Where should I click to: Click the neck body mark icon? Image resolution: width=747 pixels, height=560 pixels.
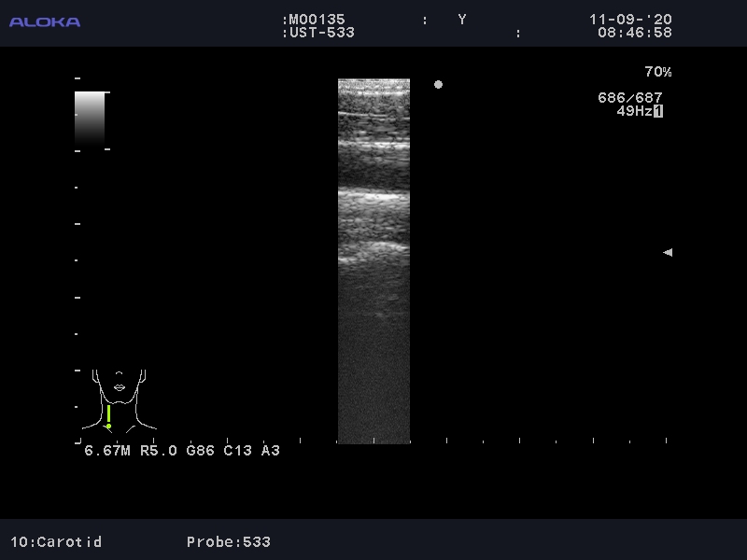(x=119, y=399)
